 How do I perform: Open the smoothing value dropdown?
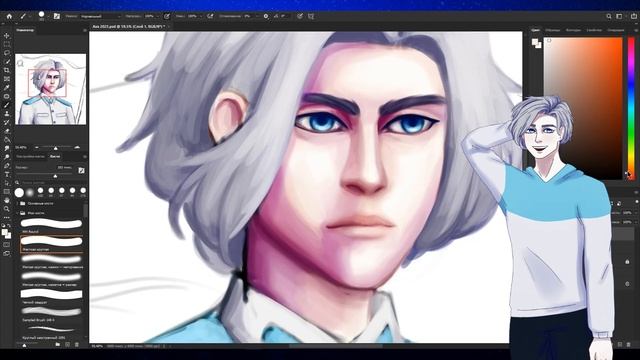click(x=257, y=16)
